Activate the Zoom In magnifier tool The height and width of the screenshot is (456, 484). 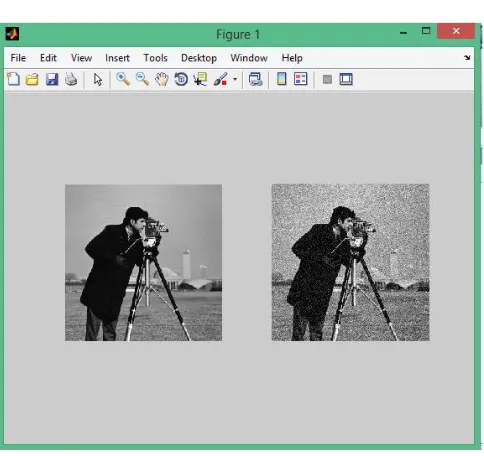[123, 79]
